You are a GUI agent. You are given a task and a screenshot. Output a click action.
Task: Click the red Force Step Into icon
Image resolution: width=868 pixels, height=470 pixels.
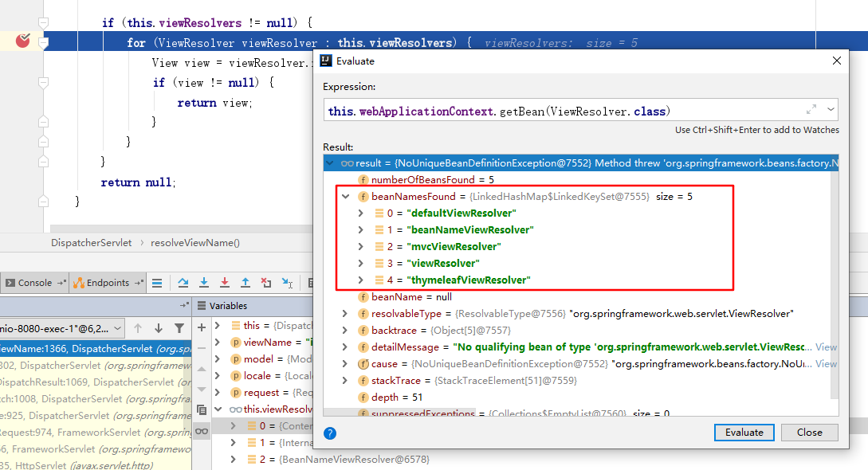[x=225, y=283]
